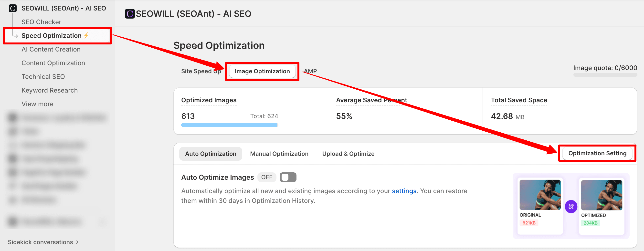The image size is (644, 251).
Task: Follow the blue settings link
Action: point(404,191)
